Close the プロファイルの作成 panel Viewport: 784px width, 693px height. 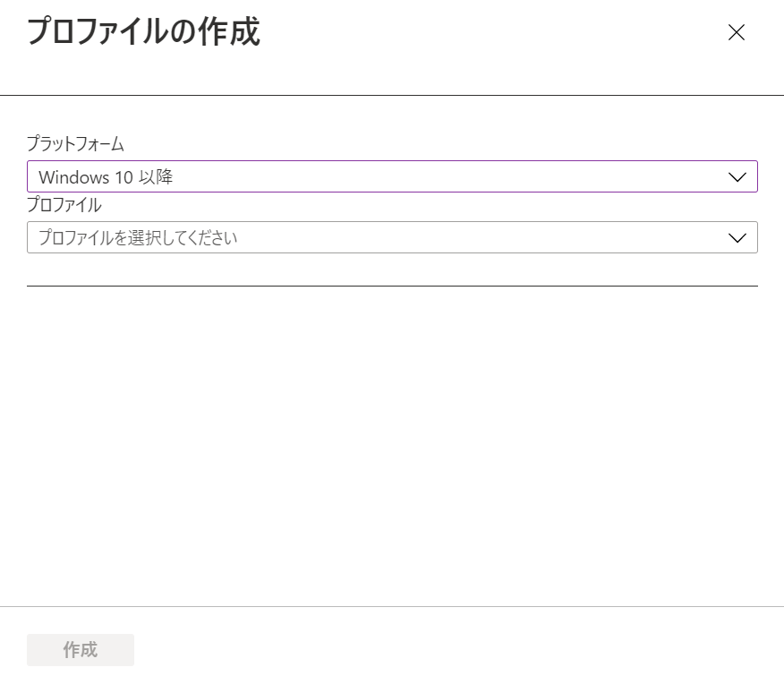pyautogui.click(x=736, y=32)
